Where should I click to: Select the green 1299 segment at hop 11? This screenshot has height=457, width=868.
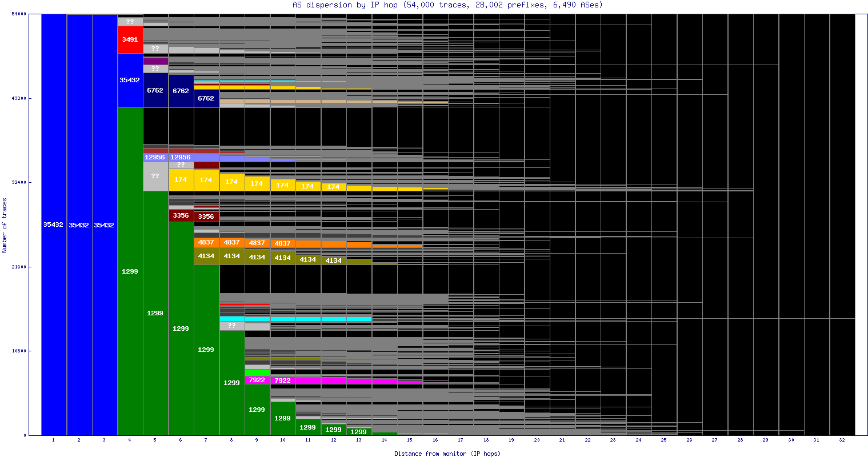click(308, 427)
